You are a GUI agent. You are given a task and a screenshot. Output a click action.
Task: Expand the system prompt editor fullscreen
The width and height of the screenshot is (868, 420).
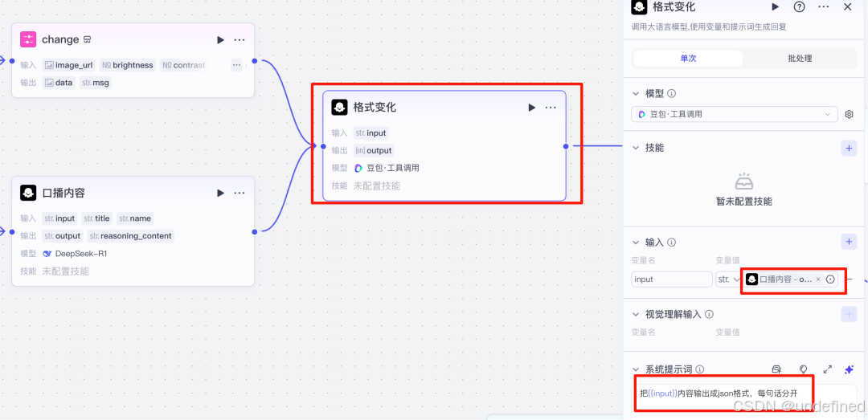tap(828, 369)
